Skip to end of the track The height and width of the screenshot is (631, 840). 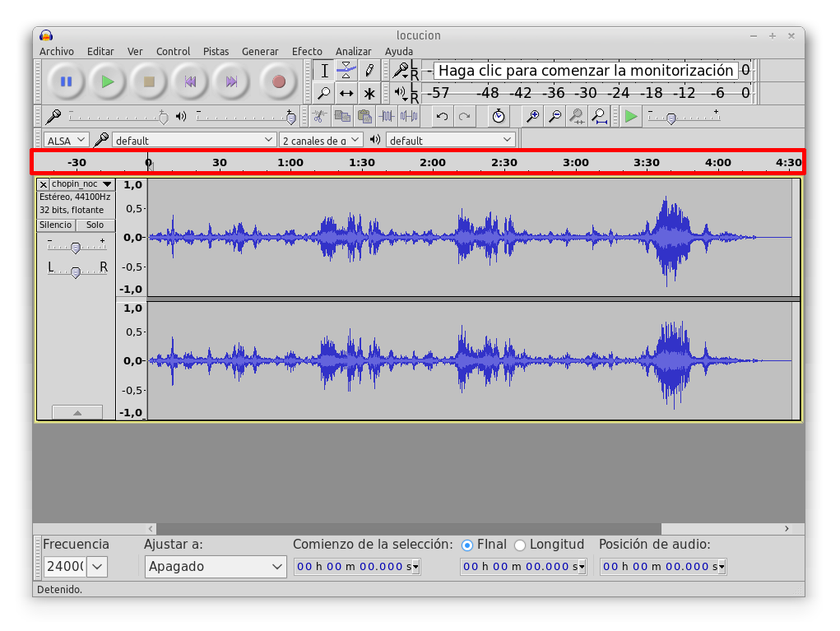click(231, 82)
